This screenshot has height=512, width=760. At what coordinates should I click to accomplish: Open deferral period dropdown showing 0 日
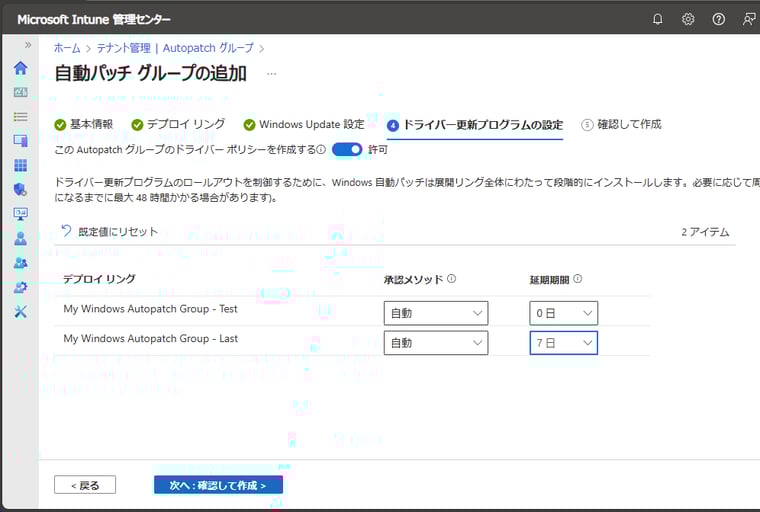click(x=563, y=313)
